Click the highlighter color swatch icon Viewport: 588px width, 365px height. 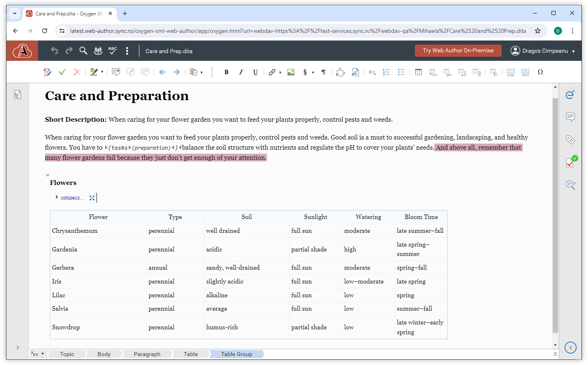pyautogui.click(x=94, y=72)
